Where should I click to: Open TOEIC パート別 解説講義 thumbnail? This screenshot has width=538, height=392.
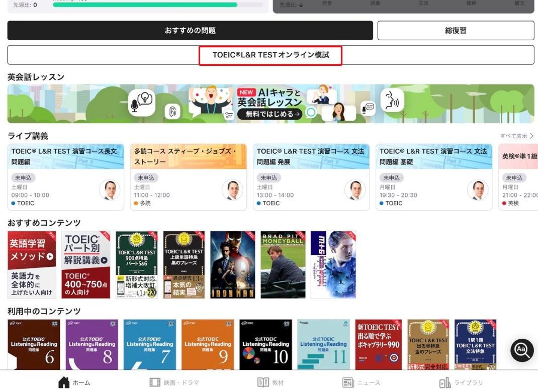86,265
